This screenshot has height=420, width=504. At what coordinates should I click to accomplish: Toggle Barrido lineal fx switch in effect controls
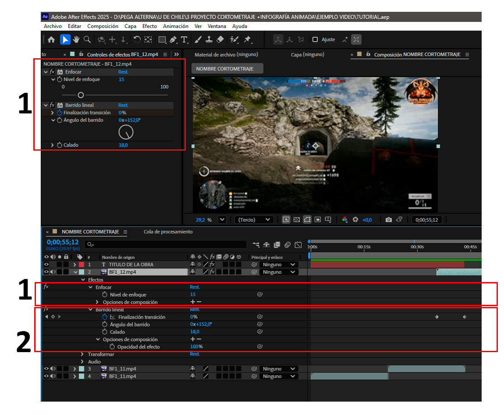(52, 105)
